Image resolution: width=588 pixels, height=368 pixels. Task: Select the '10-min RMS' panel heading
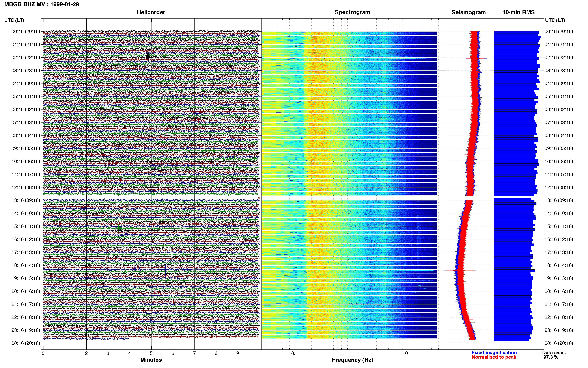point(518,12)
